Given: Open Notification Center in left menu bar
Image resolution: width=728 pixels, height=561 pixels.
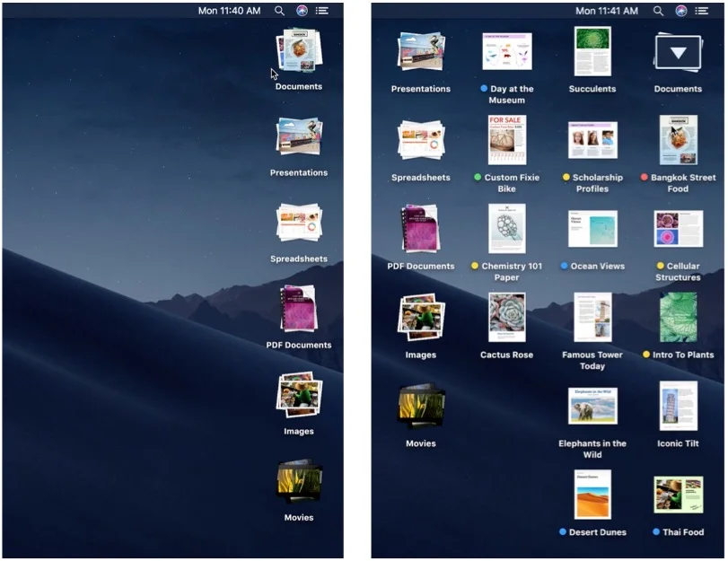Looking at the screenshot, I should click(x=322, y=11).
